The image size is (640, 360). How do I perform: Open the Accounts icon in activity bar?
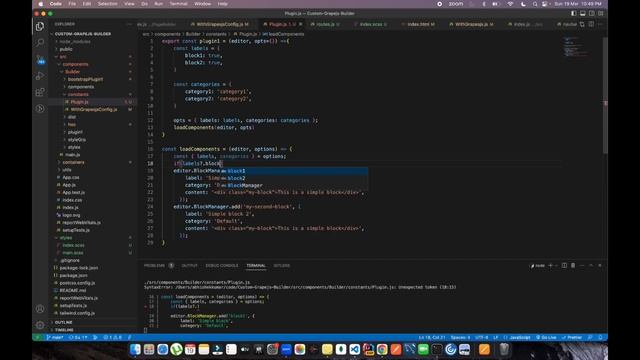[x=40, y=309]
